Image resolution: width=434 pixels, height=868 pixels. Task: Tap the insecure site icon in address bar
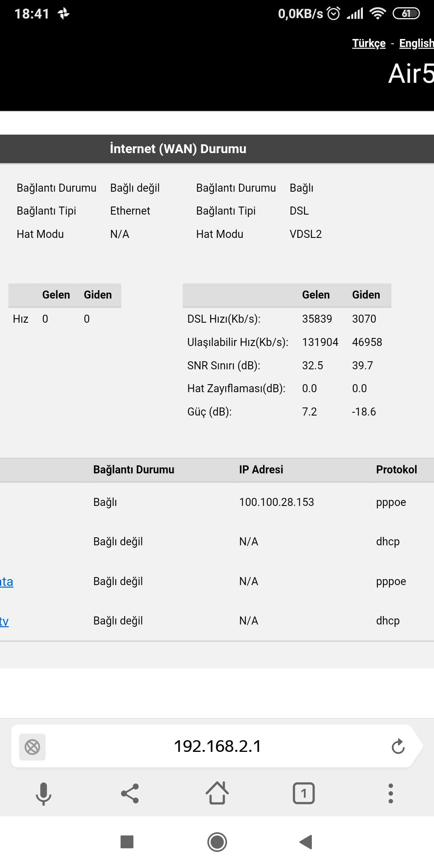32,747
